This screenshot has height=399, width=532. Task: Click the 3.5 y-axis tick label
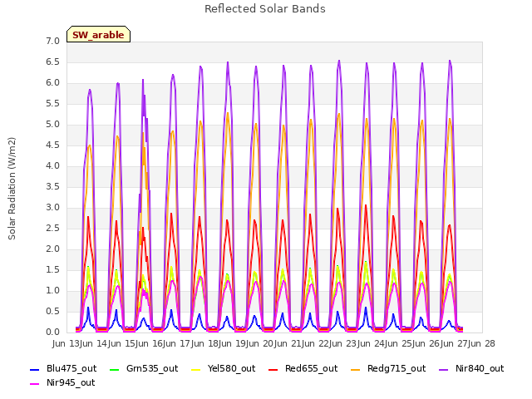coord(52,186)
